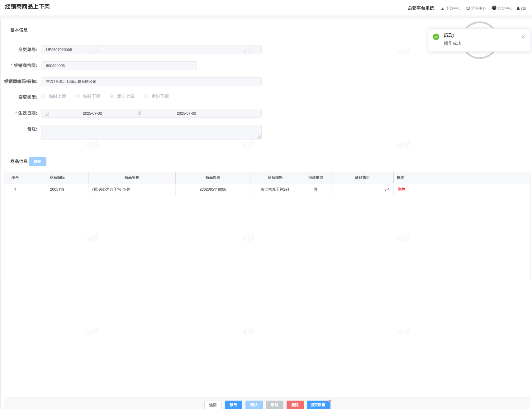Click the 增加 button beside 商品信息

click(38, 162)
